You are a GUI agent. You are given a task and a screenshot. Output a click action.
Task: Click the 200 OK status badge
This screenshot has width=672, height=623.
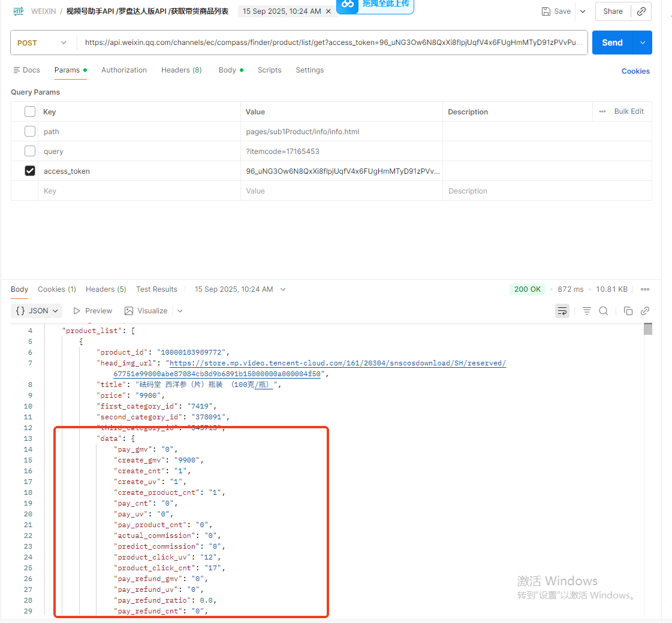tap(527, 289)
